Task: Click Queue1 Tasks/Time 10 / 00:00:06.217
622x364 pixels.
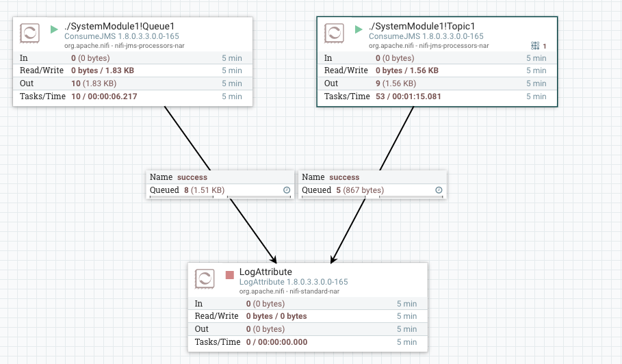Action: 104,96
